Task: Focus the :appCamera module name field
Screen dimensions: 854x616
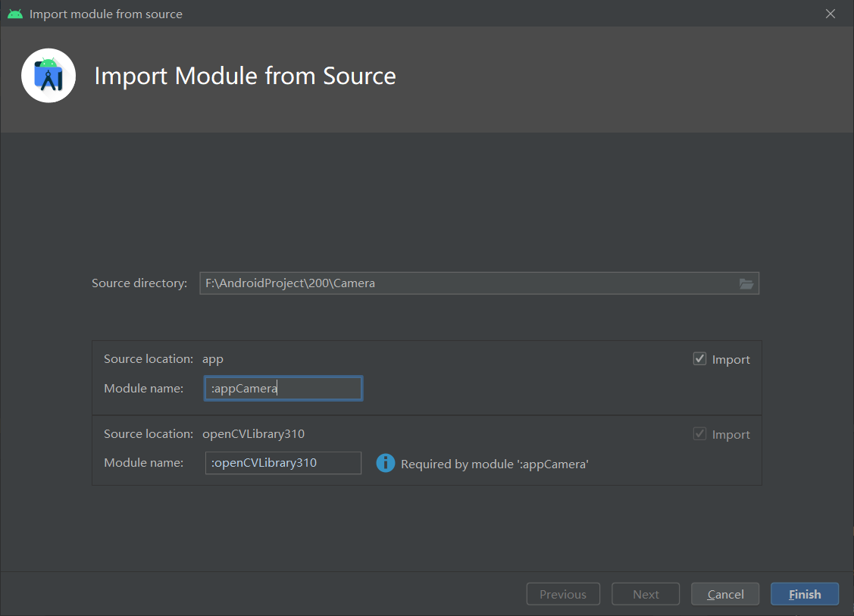Action: click(x=283, y=389)
